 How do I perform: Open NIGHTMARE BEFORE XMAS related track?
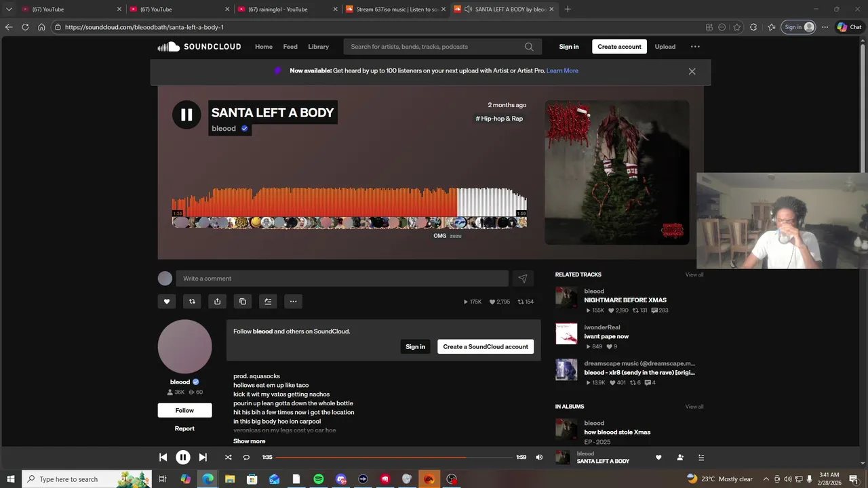point(625,300)
